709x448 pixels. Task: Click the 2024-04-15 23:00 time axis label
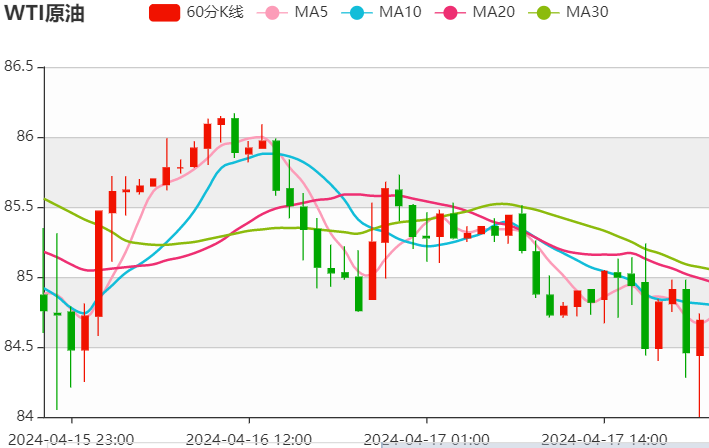pyautogui.click(x=72, y=438)
